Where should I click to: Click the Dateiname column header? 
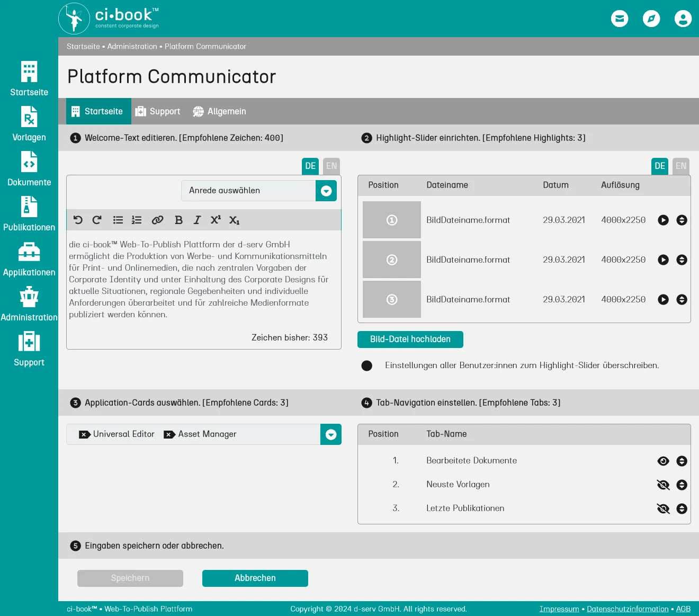447,185
